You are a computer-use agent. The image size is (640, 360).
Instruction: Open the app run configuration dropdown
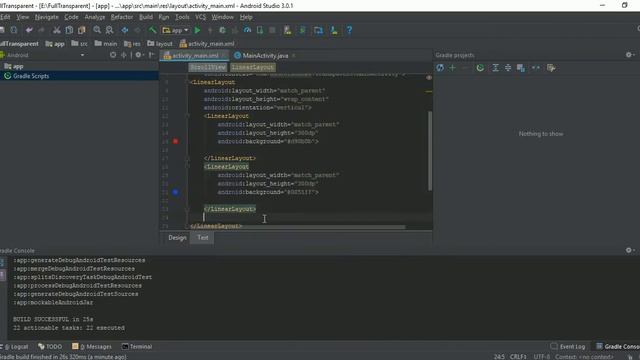pyautogui.click(x=176, y=30)
